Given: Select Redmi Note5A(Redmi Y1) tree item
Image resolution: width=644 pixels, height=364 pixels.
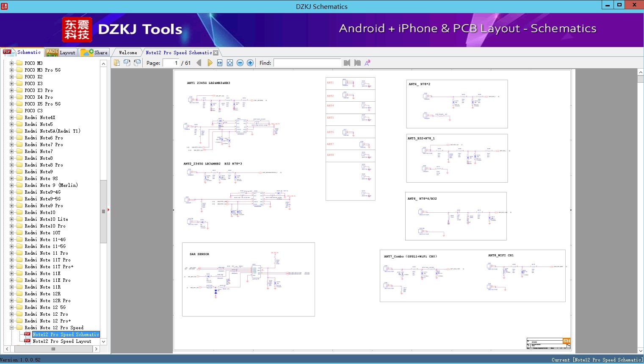Looking at the screenshot, I should pos(53,131).
